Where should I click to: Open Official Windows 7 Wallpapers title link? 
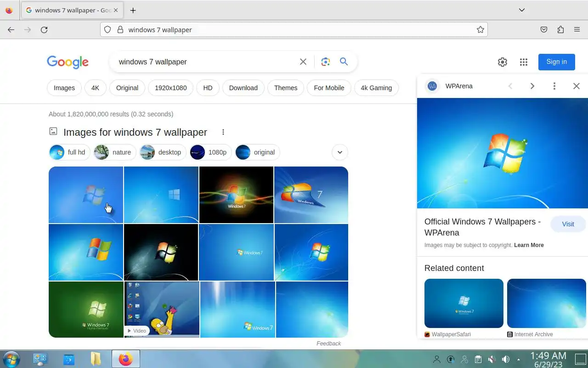(x=482, y=227)
